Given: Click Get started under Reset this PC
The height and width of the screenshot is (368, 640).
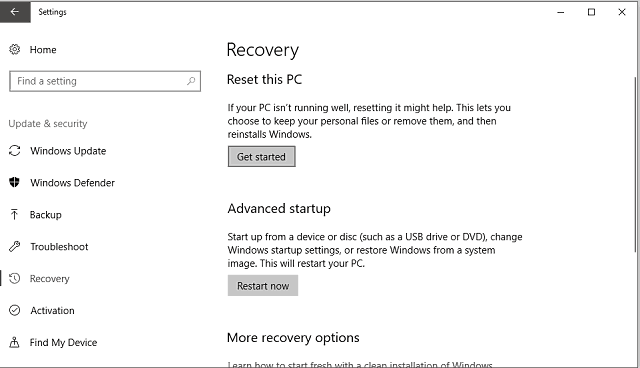Looking at the screenshot, I should pyautogui.click(x=262, y=157).
